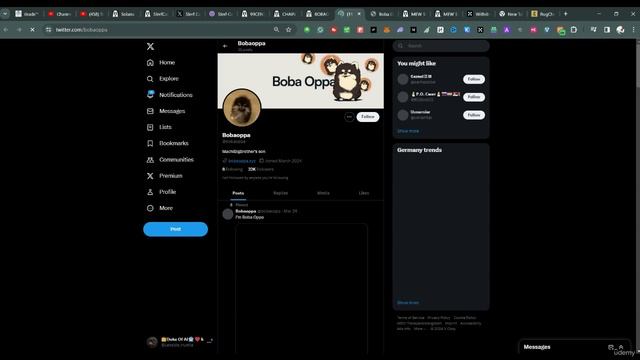Image resolution: width=640 pixels, height=360 pixels.
Task: Open Notifications in the sidebar
Action: pos(169,95)
